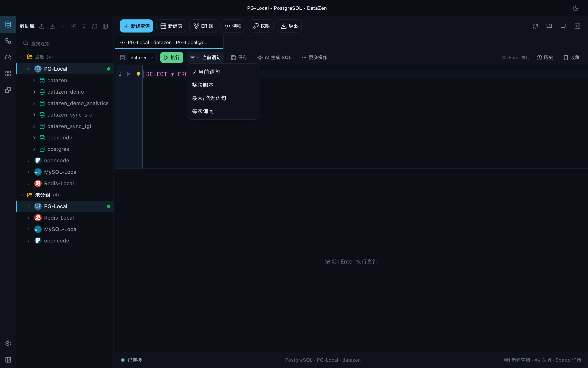Toggle the bottom-left sidebar panel icon
Image resolution: width=588 pixels, height=368 pixels.
point(8,360)
